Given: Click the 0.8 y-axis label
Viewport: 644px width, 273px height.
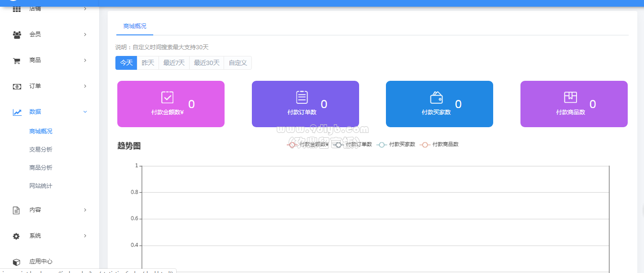Looking at the screenshot, I should point(134,192).
